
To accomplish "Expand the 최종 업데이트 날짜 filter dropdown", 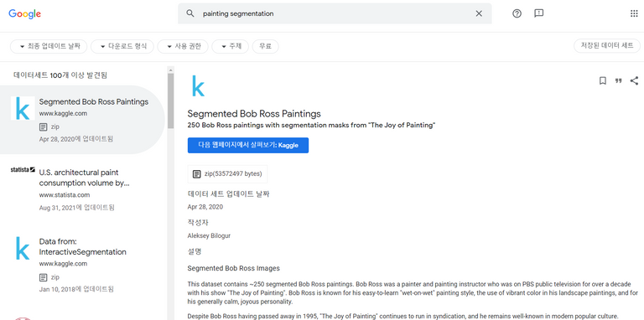I will click(x=49, y=46).
